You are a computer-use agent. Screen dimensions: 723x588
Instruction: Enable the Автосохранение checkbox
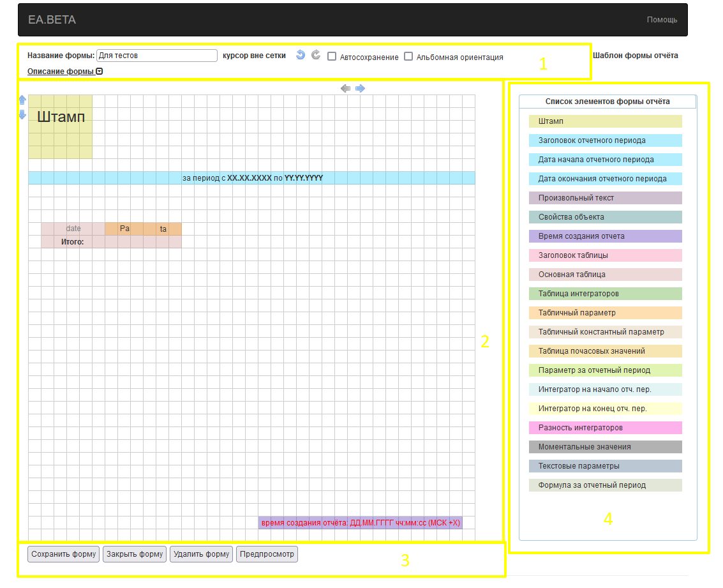coord(332,57)
